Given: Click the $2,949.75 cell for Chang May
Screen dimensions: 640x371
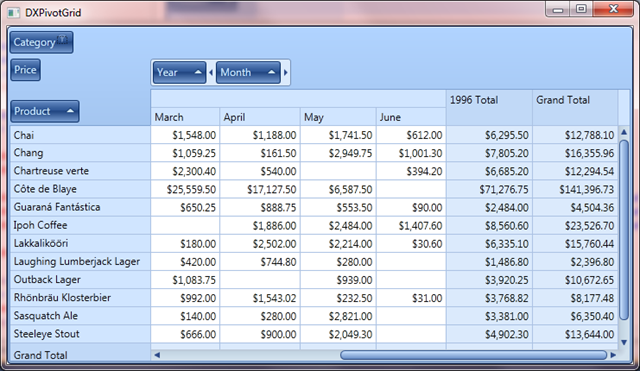Looking at the screenshot, I should (x=338, y=153).
